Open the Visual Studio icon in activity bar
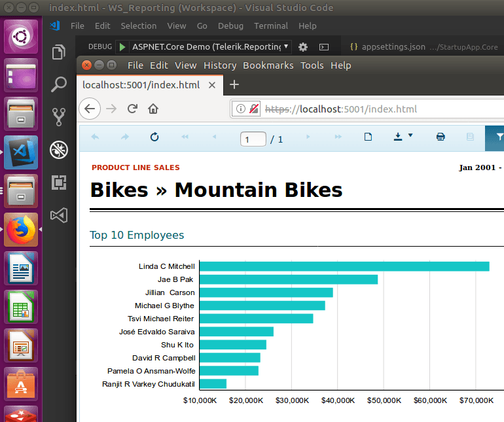 pos(59,215)
